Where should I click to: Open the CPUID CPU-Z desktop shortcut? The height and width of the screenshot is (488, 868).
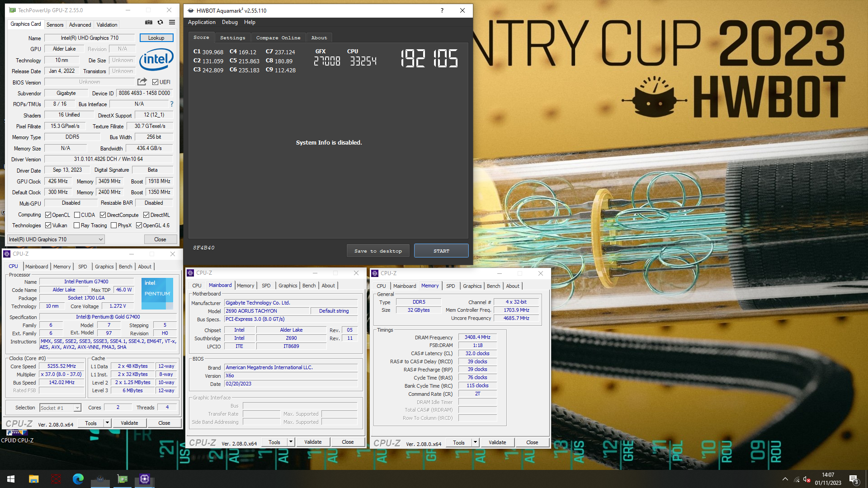17,436
